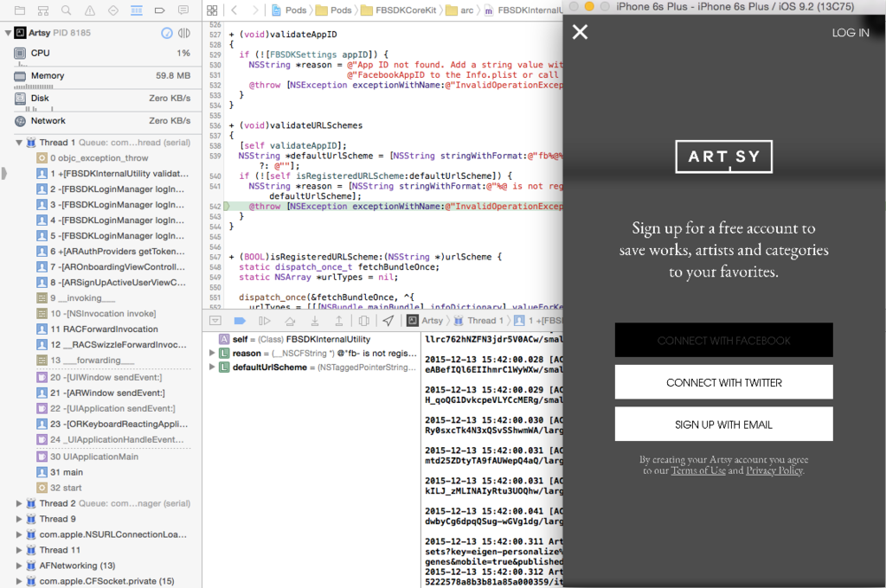Click FBSDKInternalUtility file in jump bar
886x588 pixels.
(523, 10)
